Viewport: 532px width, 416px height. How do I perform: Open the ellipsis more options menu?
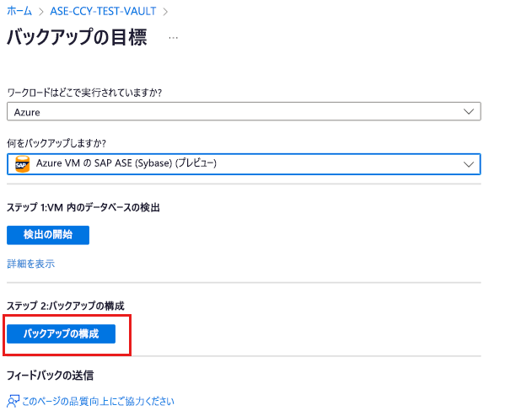(174, 38)
